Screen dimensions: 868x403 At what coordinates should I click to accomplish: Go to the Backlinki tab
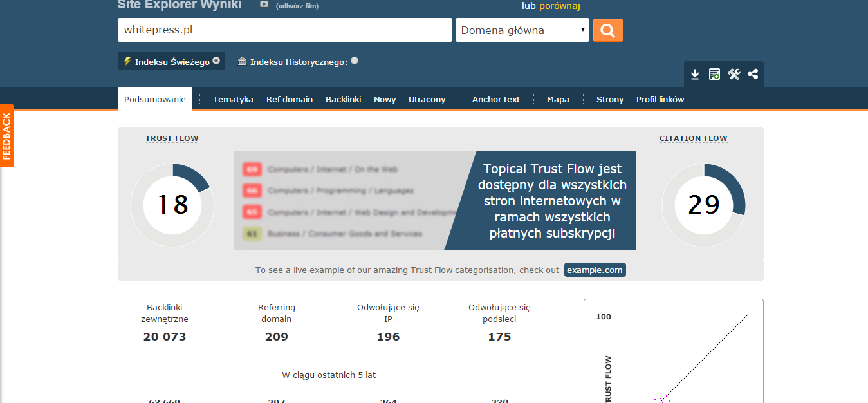click(x=344, y=99)
